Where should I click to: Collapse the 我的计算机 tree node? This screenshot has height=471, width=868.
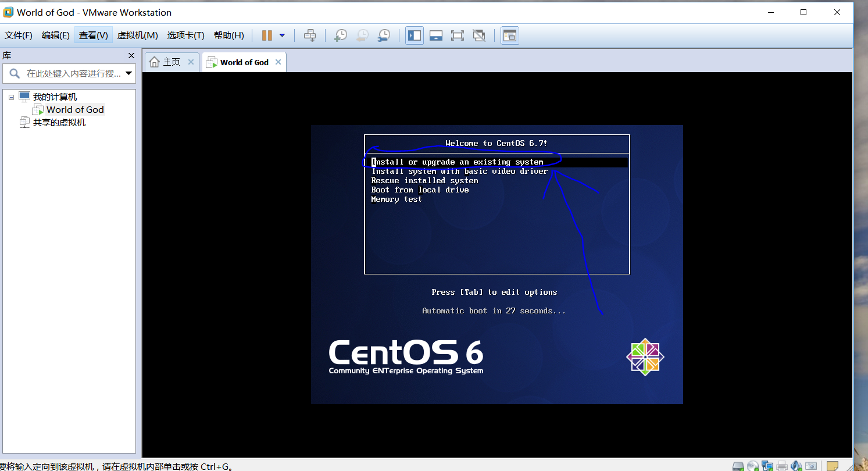point(11,97)
